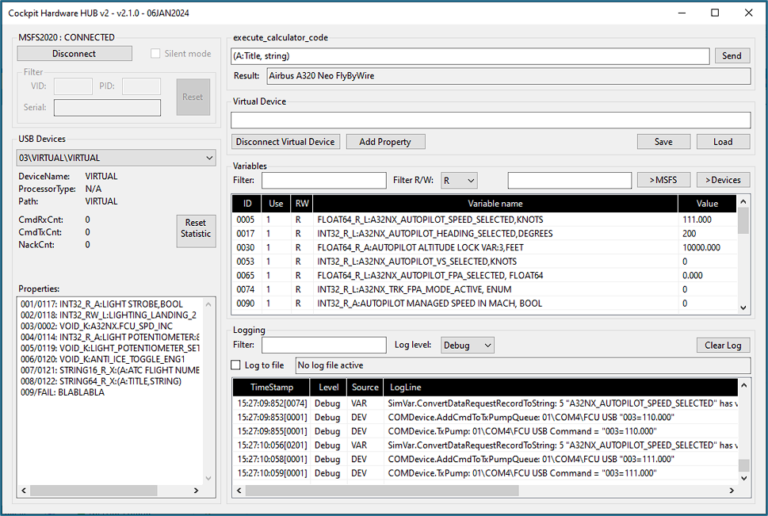Sort by Variable name column header

[x=497, y=202]
